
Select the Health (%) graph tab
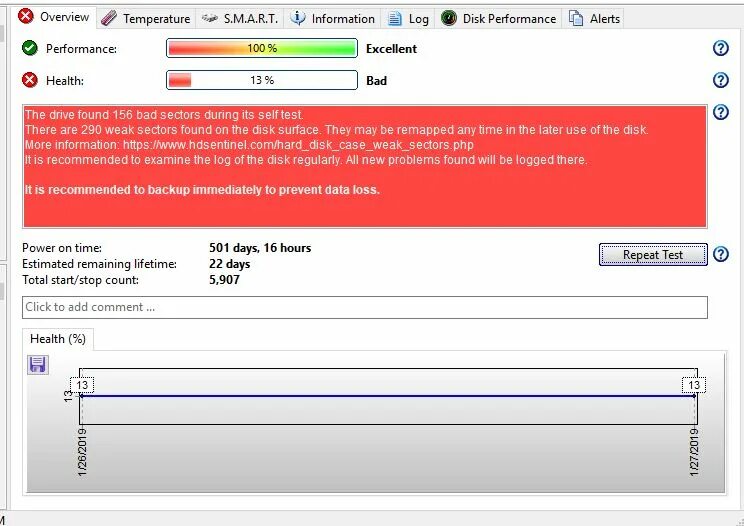[x=58, y=339]
